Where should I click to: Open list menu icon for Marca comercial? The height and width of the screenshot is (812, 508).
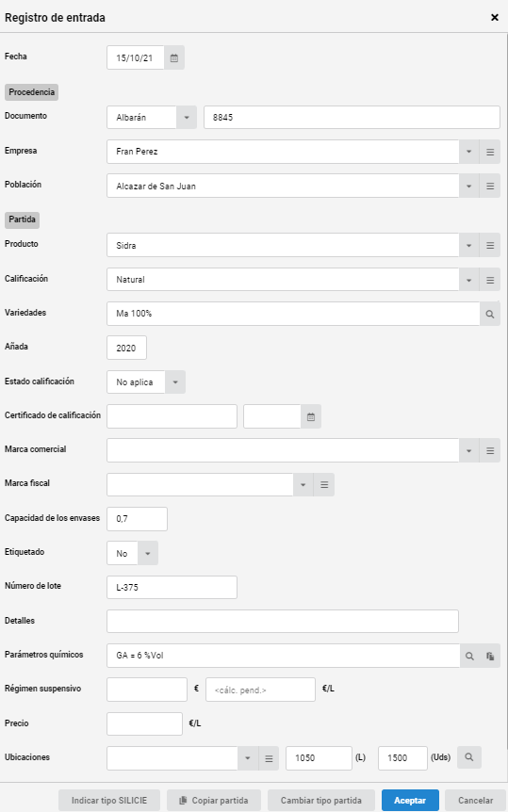(x=490, y=450)
